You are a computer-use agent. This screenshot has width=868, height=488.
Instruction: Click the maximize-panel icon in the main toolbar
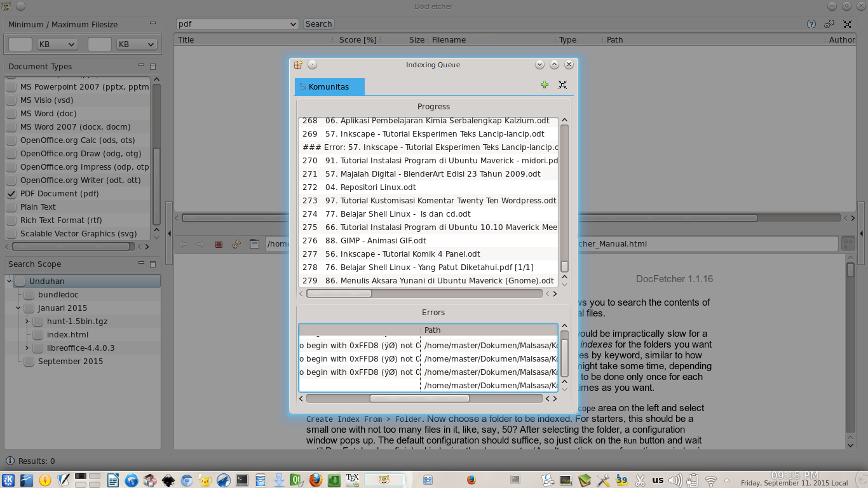pyautogui.click(x=847, y=24)
